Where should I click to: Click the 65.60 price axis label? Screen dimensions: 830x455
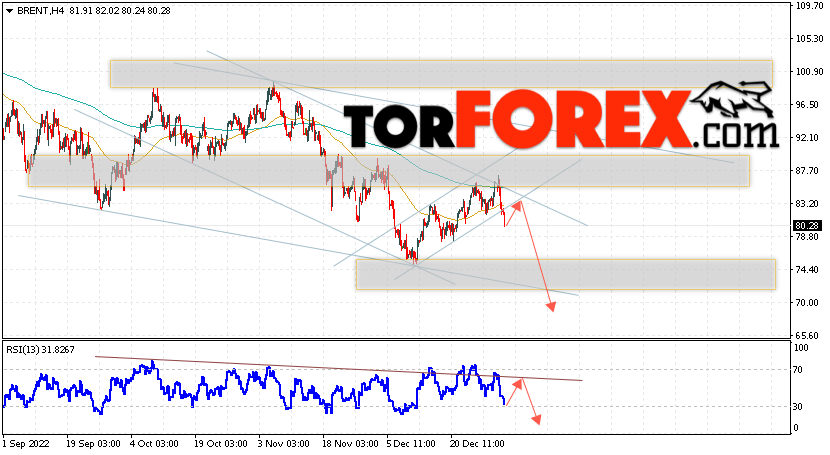[x=809, y=335]
